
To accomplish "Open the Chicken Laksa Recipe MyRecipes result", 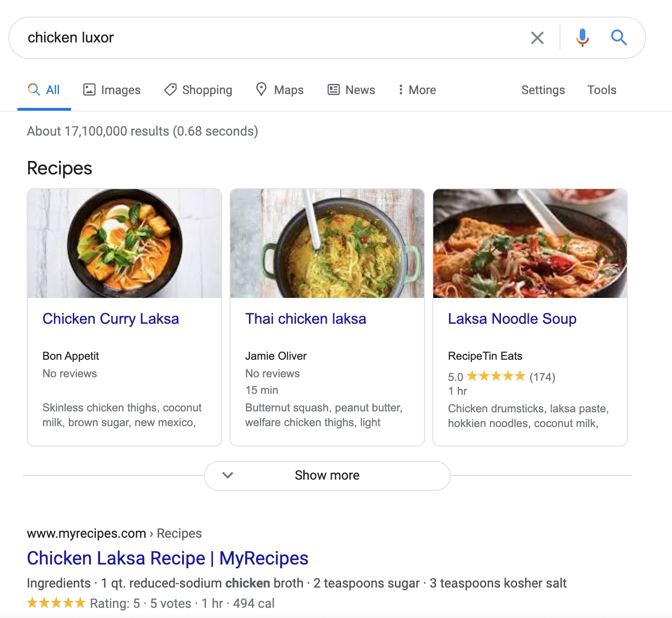I will click(167, 558).
